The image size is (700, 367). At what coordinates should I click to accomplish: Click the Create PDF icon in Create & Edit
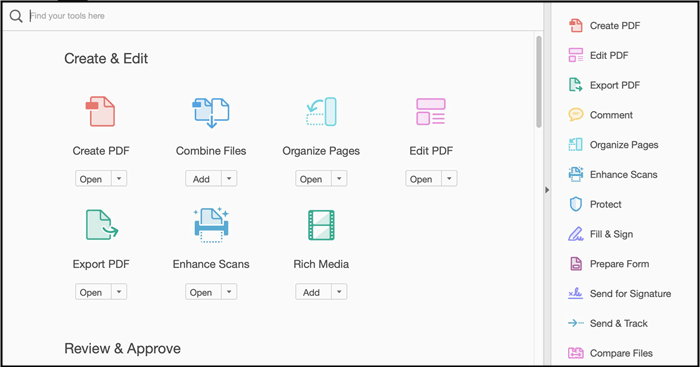(100, 112)
